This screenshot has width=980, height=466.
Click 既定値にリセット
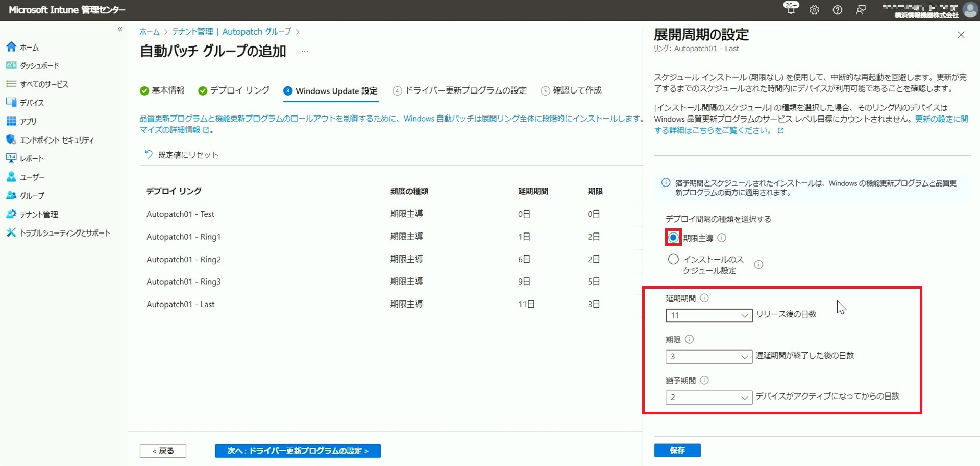click(181, 155)
